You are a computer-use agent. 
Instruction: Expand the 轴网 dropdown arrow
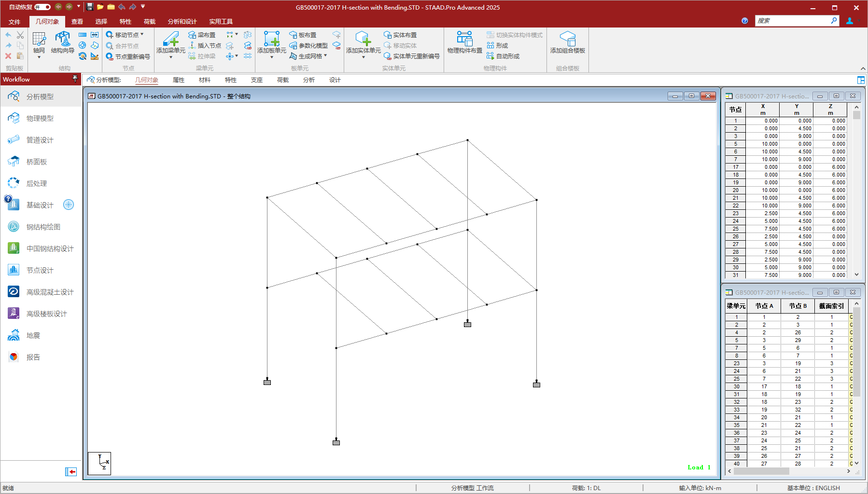pos(39,57)
